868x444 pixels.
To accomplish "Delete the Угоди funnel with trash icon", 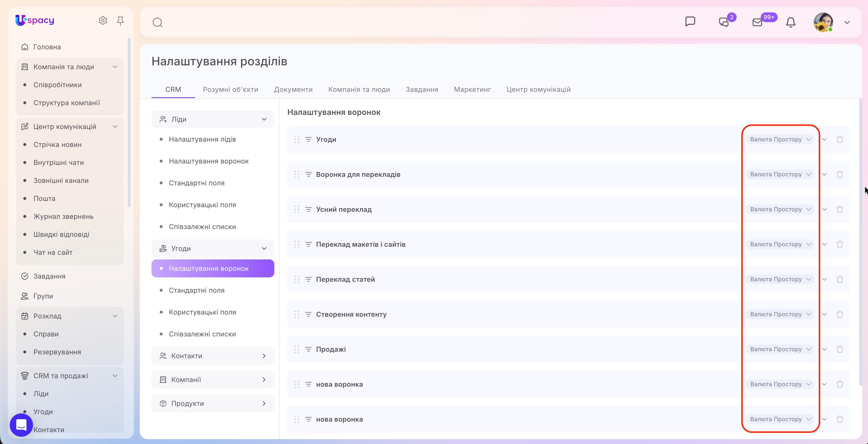I will (840, 139).
